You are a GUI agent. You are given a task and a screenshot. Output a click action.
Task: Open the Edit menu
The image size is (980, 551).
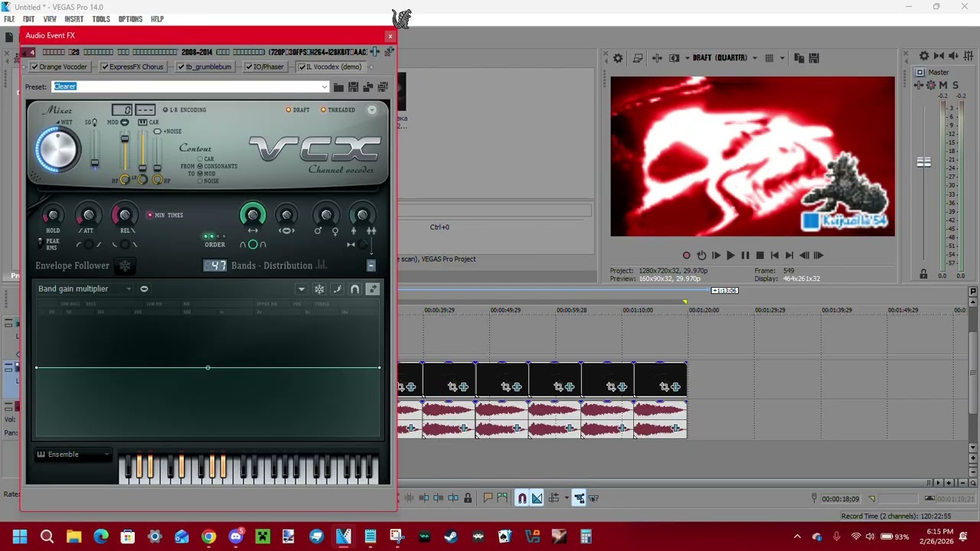(28, 19)
